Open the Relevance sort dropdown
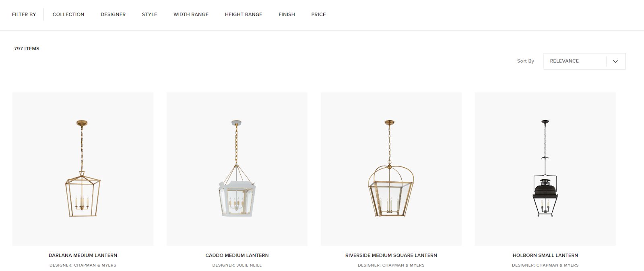This screenshot has height=271, width=644. 584,61
